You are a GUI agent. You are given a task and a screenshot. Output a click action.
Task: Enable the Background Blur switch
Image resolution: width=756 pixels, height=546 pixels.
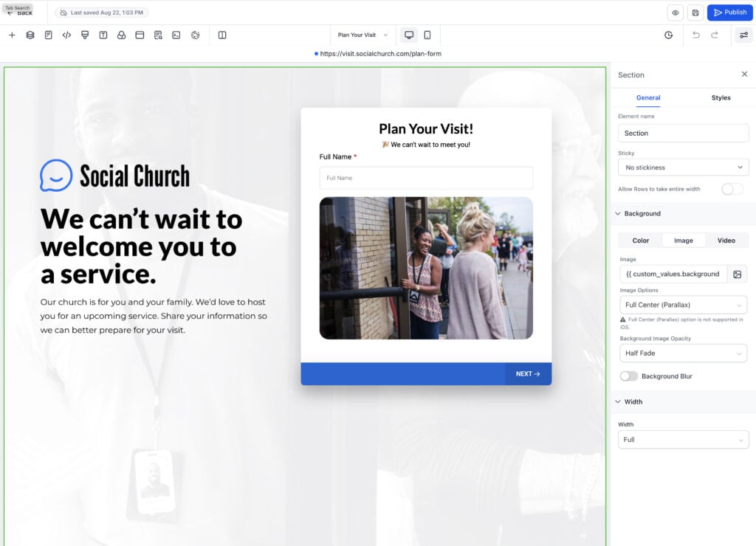(x=629, y=376)
